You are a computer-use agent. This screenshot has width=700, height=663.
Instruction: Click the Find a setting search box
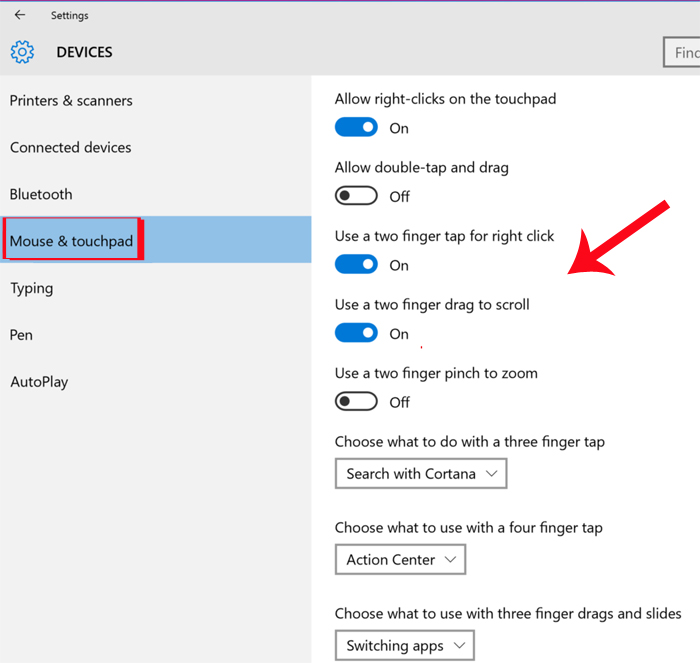click(682, 53)
